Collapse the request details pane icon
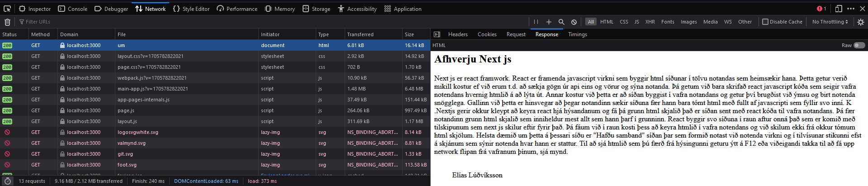 click(437, 34)
